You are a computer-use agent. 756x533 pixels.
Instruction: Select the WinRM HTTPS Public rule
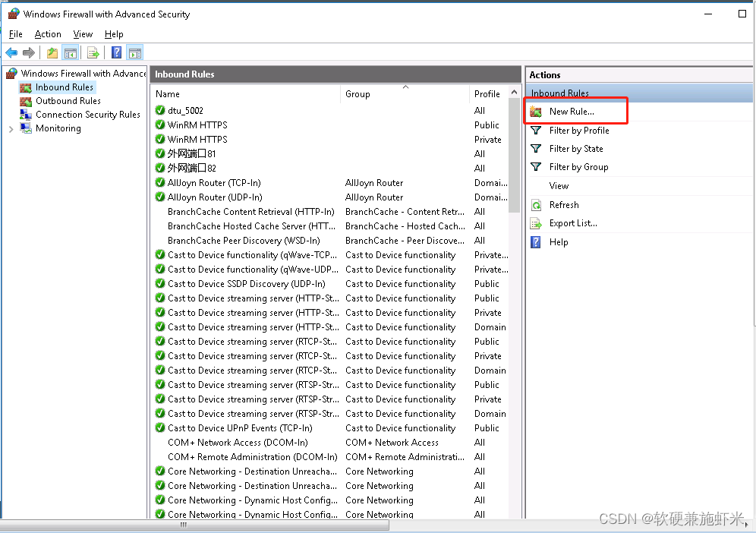point(329,125)
